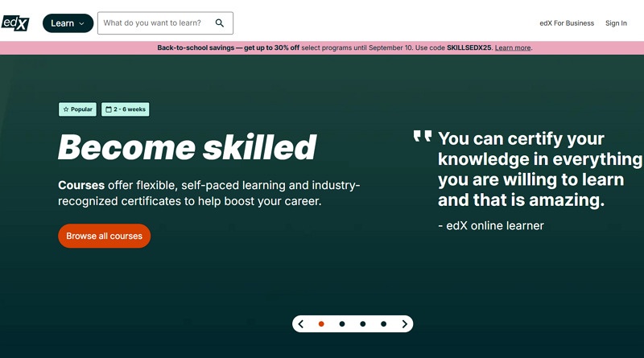Click the '- edX online learner' attribution
Screen dimensions: 644x358
coord(491,225)
